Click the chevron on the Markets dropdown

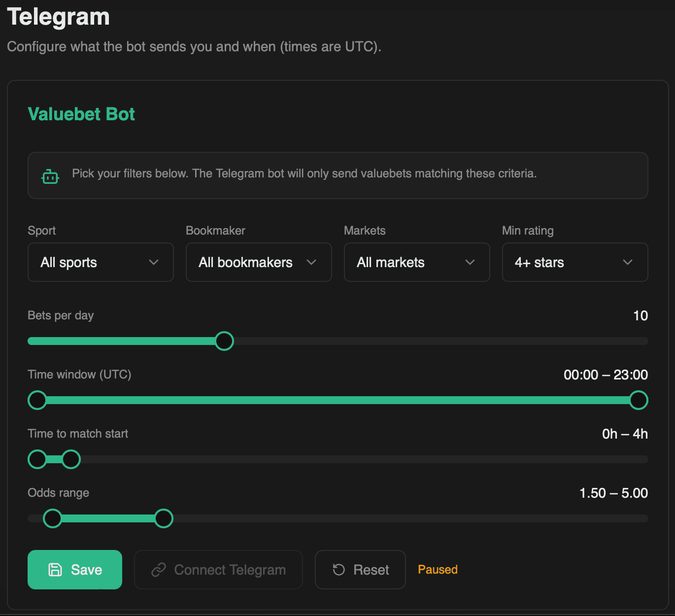pyautogui.click(x=470, y=262)
